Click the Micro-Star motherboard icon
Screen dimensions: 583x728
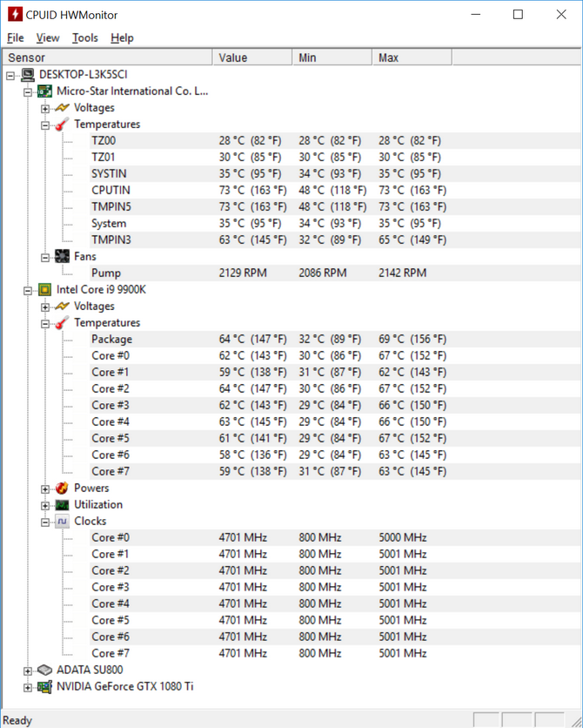pos(45,91)
